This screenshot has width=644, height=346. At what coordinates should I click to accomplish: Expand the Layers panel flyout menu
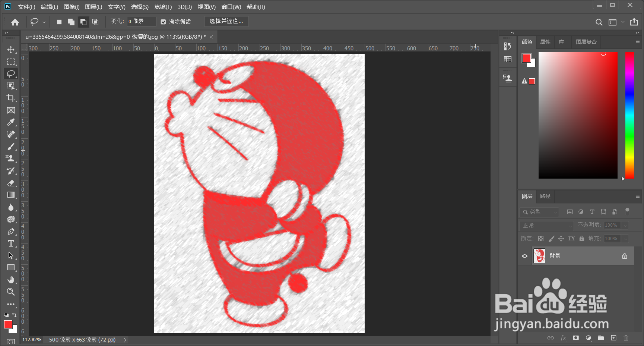pos(637,196)
